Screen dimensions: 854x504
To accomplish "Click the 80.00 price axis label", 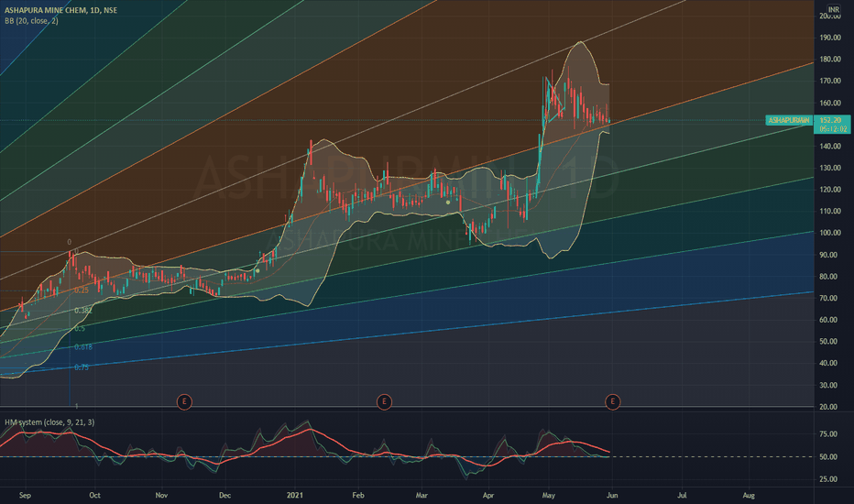I will click(x=830, y=277).
